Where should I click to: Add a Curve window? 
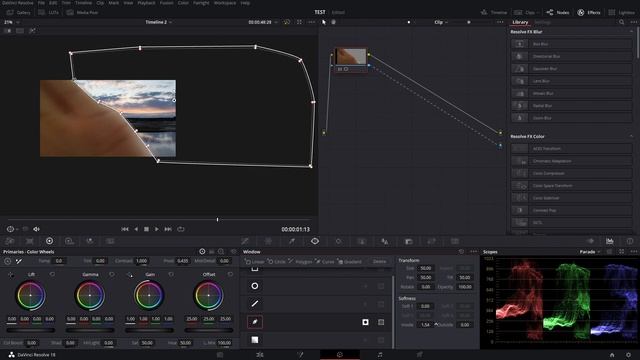tap(325, 261)
